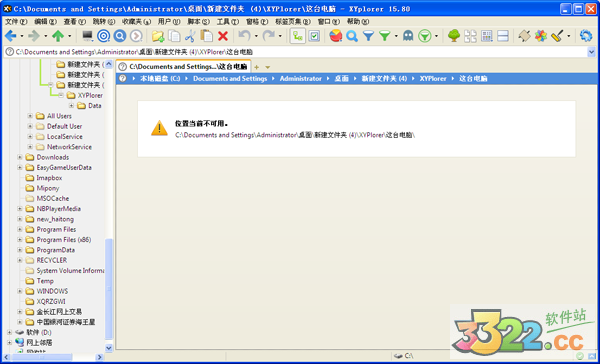
Task: Click the Copy toolbar icon
Action: [174, 36]
